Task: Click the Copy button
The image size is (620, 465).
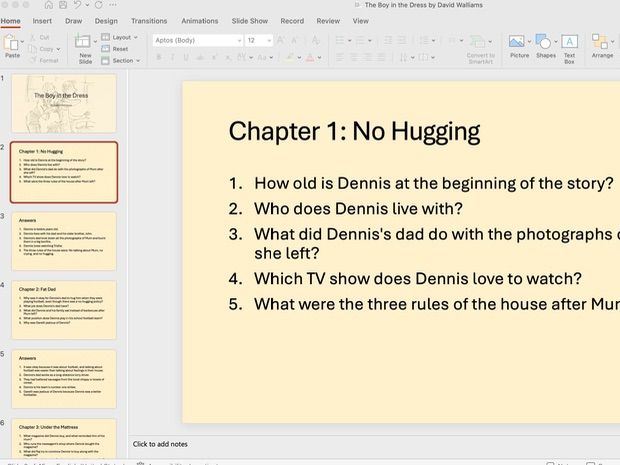Action: point(42,49)
